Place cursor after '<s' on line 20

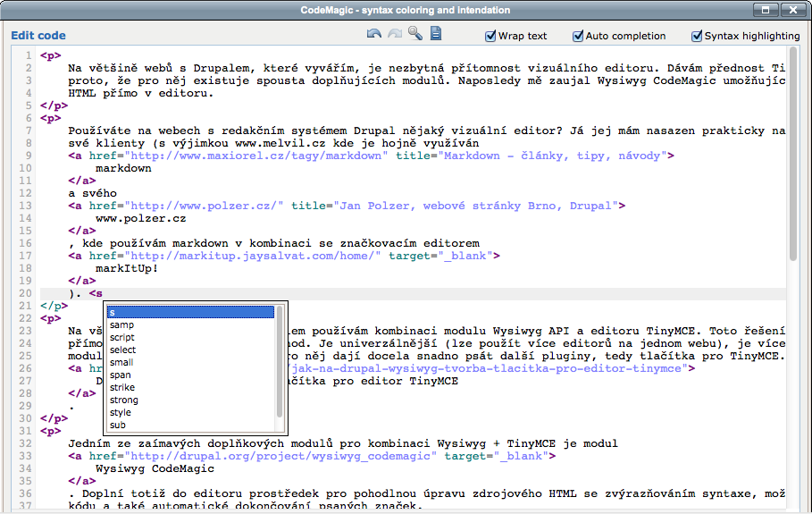(x=104, y=293)
